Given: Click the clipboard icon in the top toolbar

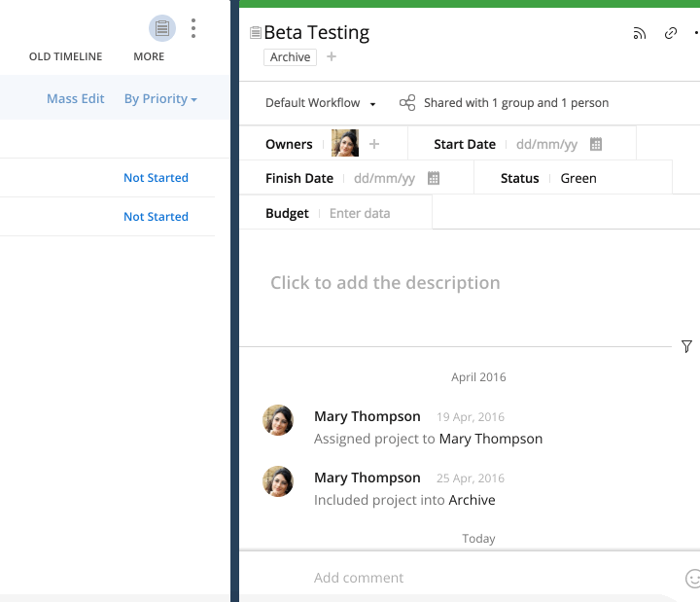Looking at the screenshot, I should tap(162, 28).
